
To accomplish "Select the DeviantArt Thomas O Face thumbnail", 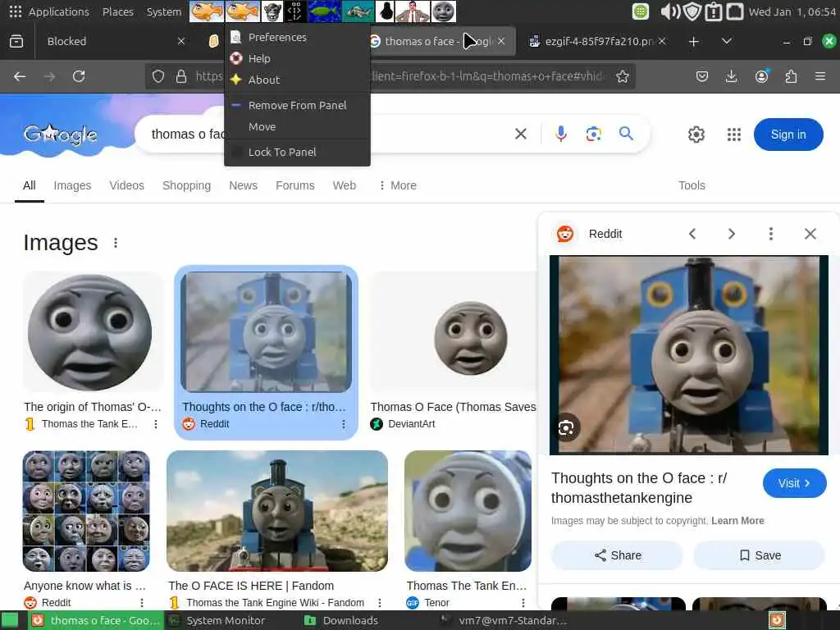I will [454, 332].
